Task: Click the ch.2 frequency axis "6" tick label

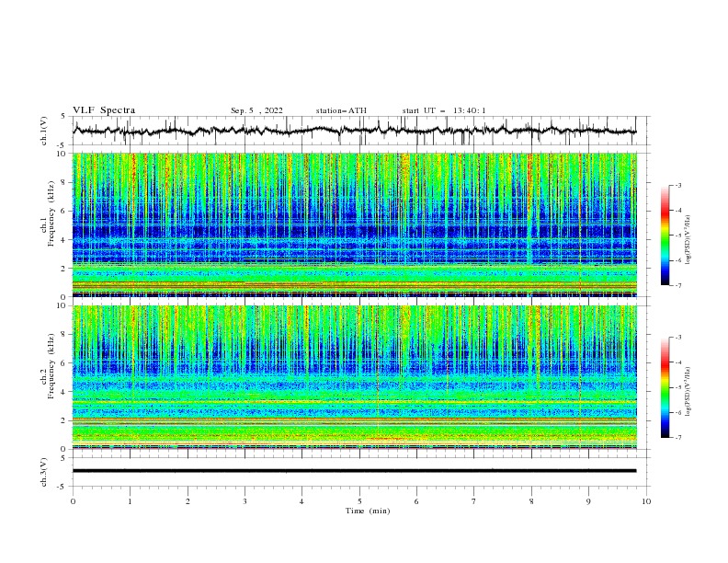Action: [x=64, y=362]
